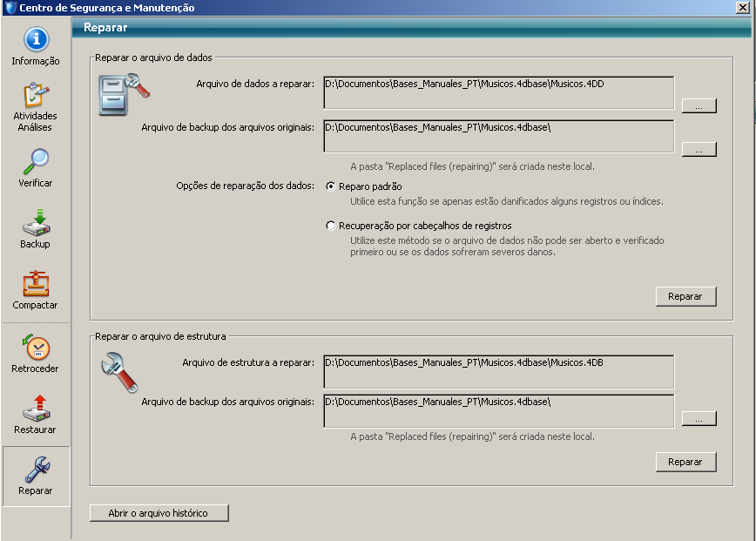Click 'Arquivo de dados a reparar:' label
Viewport: 756px width, 541px height.
point(255,84)
